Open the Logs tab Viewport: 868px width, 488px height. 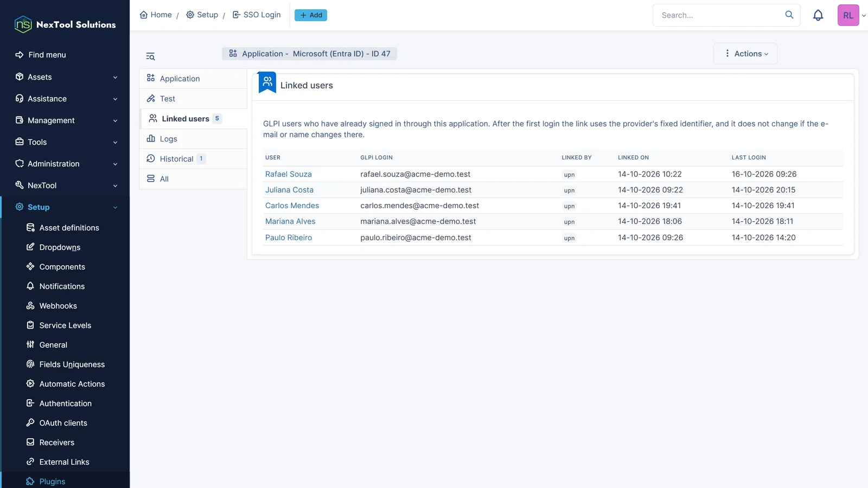click(x=193, y=139)
